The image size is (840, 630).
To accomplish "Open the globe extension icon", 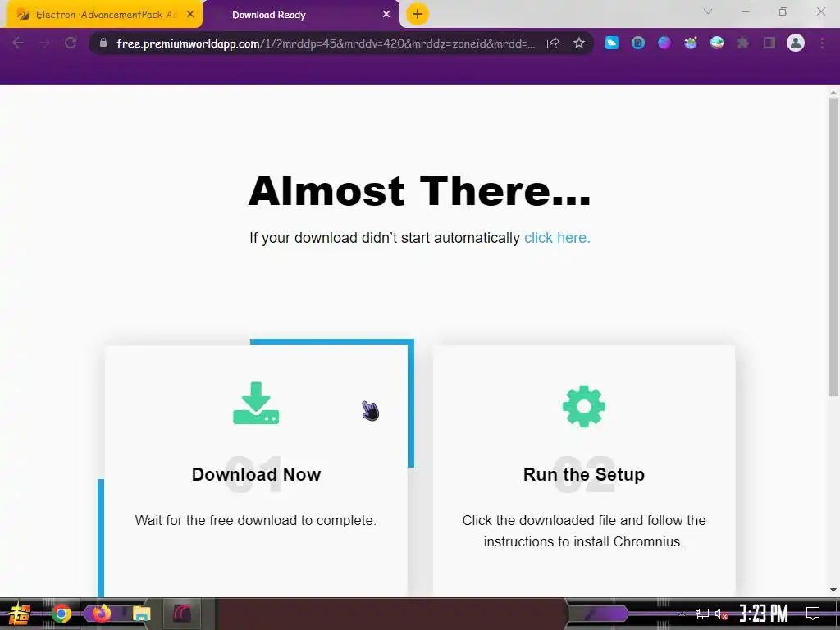I will (717, 43).
